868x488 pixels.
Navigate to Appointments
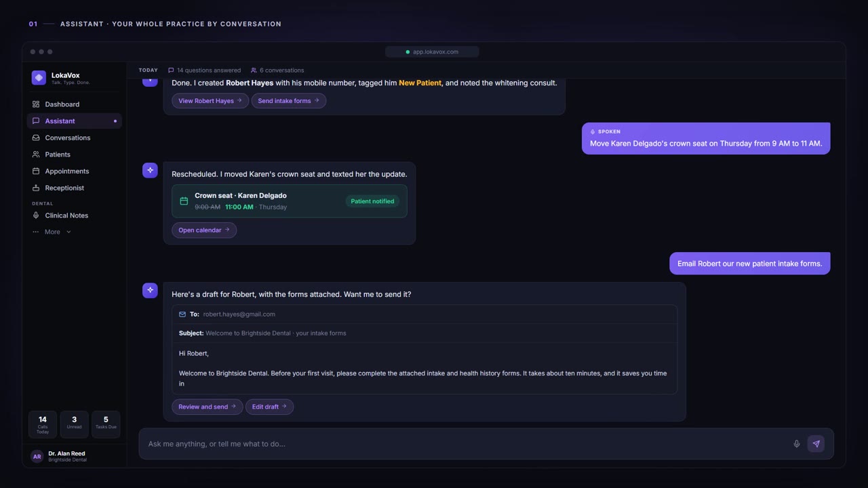tap(75, 171)
